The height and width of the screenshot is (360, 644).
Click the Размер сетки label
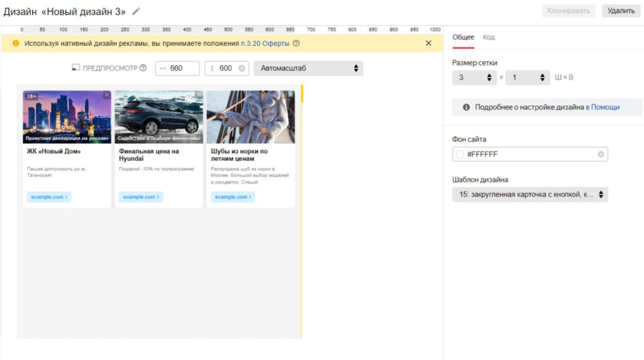coord(475,63)
